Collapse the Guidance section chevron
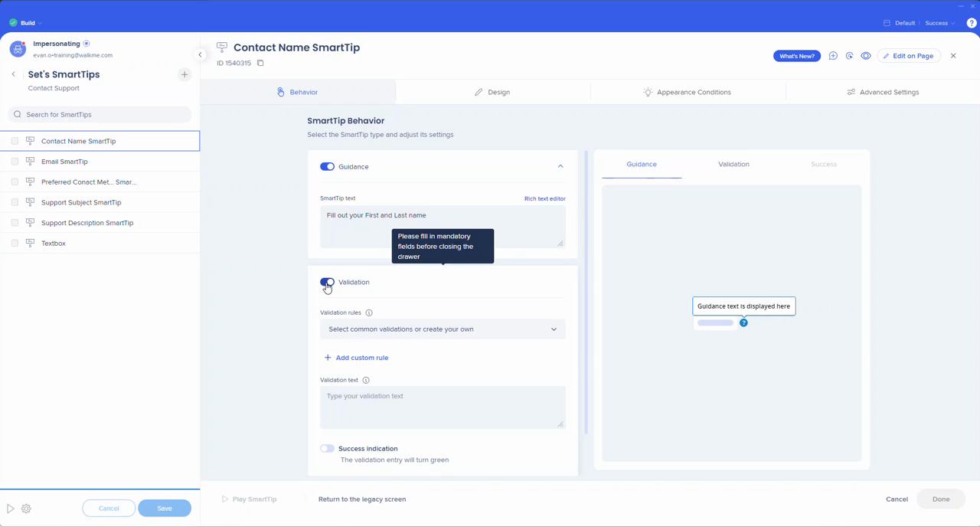The height and width of the screenshot is (527, 980). pos(560,166)
